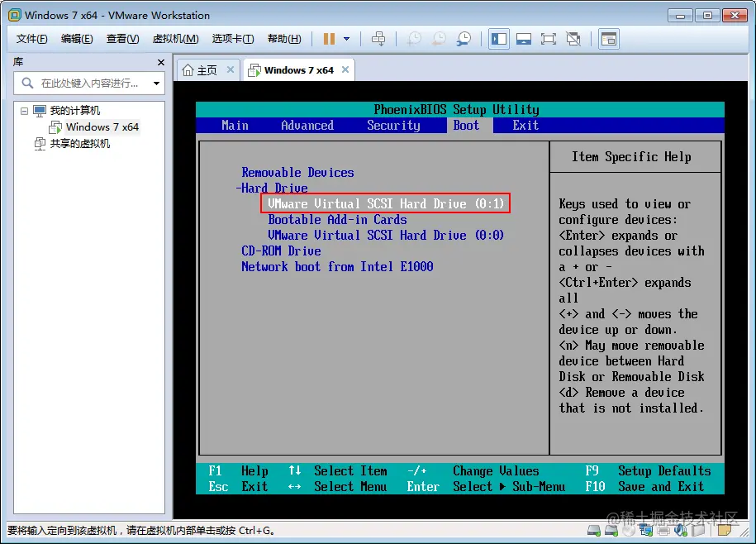
Task: Click the VMware Workstation title bar icon
Action: pyautogui.click(x=15, y=15)
